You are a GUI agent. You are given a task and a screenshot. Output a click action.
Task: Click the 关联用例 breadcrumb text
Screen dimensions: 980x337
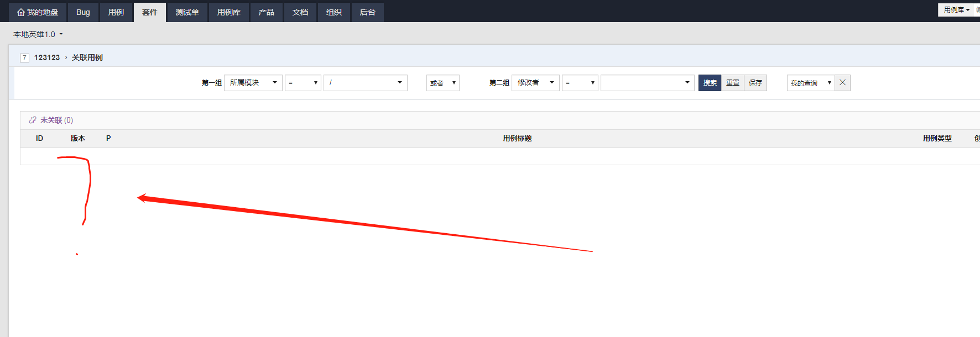click(x=87, y=57)
